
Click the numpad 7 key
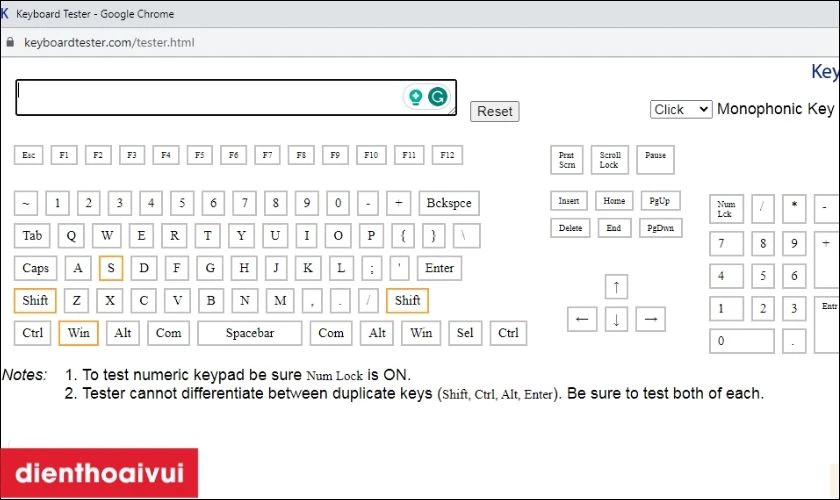coord(726,244)
